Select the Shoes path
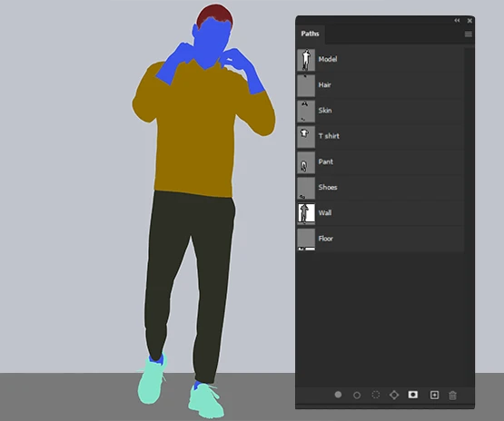Screen dimensions: 504x421 tap(380, 188)
